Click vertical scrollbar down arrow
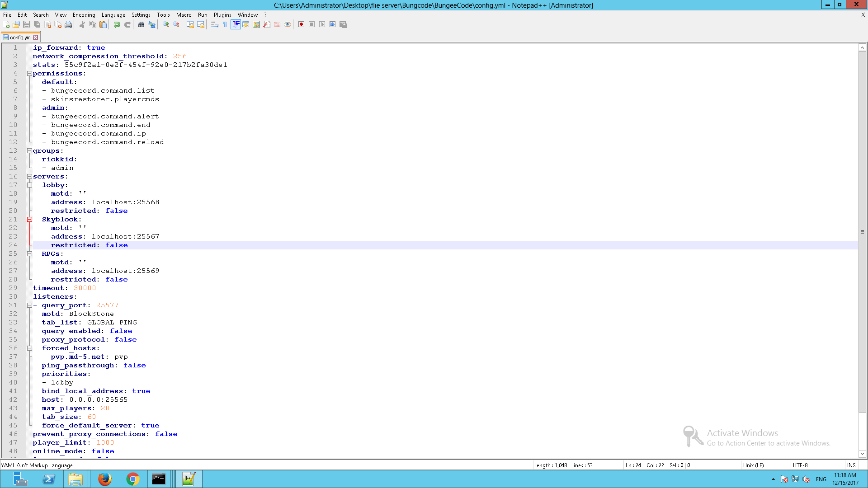 click(862, 454)
